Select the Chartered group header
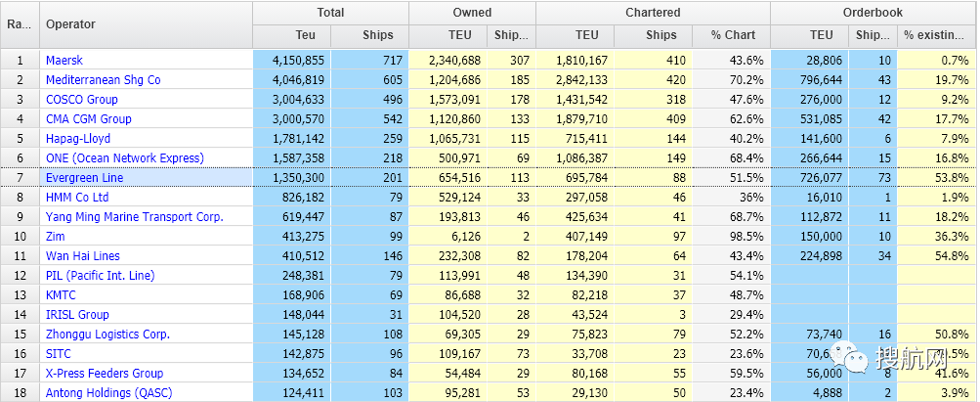The width and height of the screenshot is (980, 402). (x=653, y=13)
